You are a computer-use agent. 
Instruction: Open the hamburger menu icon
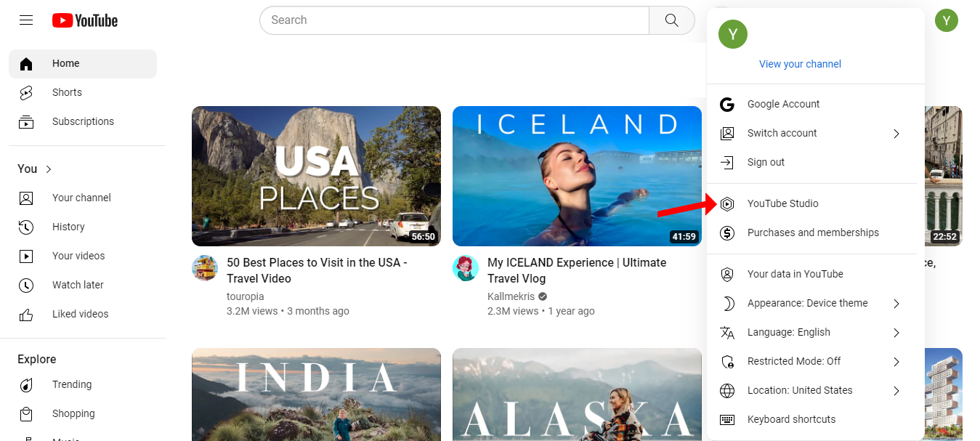[x=25, y=20]
